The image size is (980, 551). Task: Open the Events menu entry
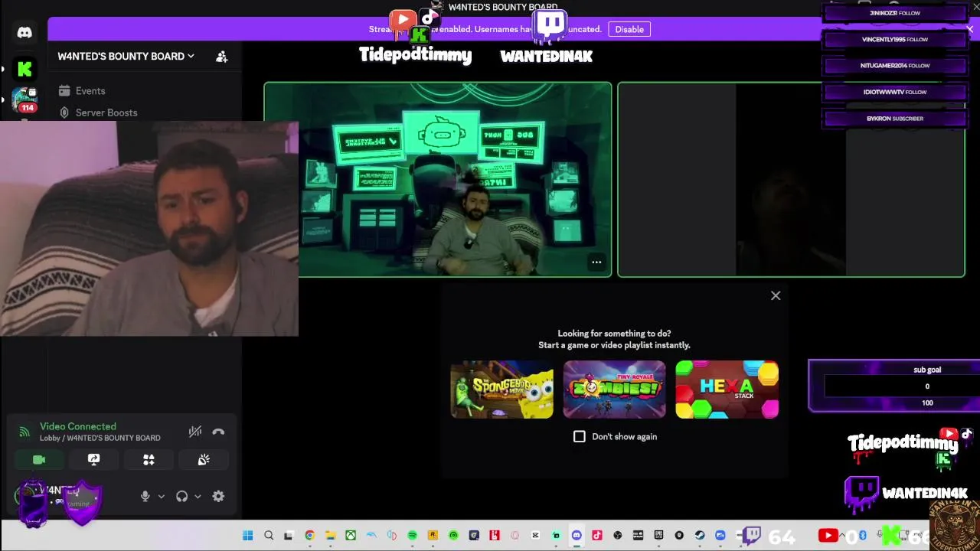pyautogui.click(x=90, y=91)
